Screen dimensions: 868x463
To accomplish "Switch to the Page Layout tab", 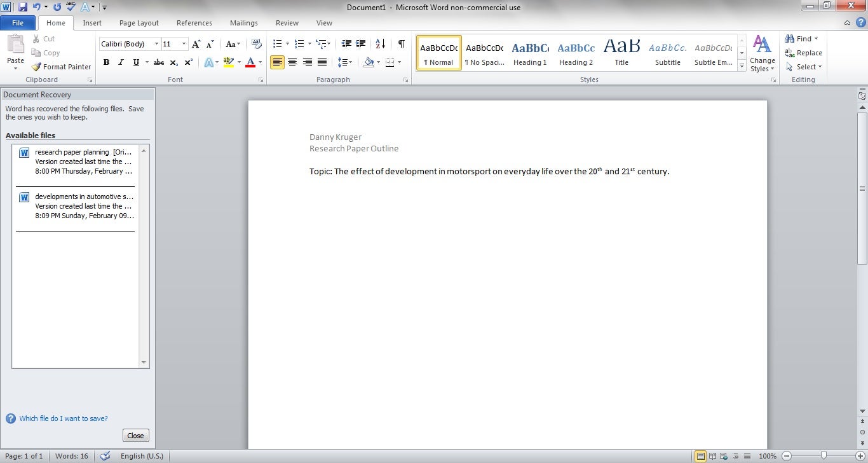I will click(x=139, y=23).
